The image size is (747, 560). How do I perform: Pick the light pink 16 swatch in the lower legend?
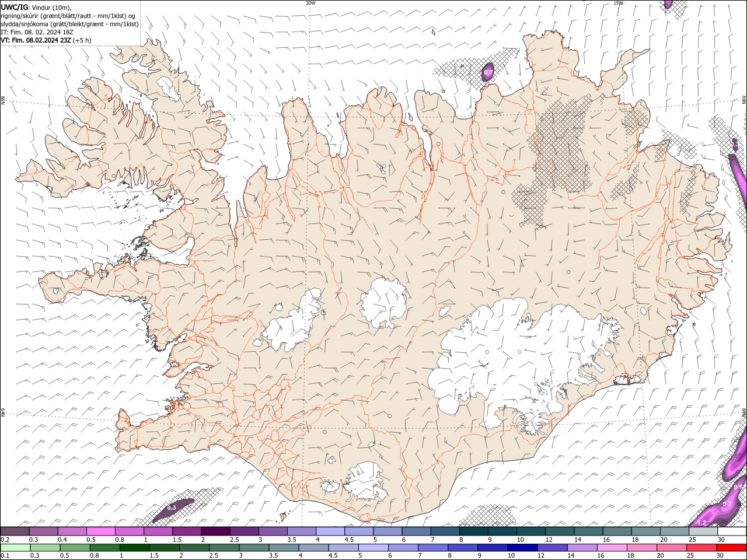click(612, 548)
